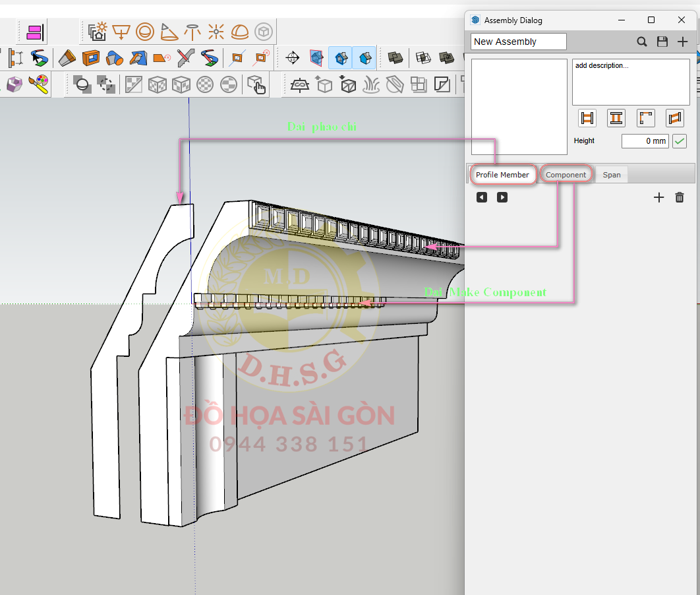Go to previous member with left arrow
This screenshot has width=700, height=595.
click(482, 197)
